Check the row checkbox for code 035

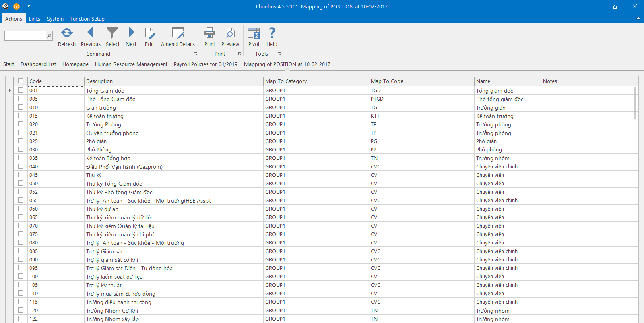(21, 158)
